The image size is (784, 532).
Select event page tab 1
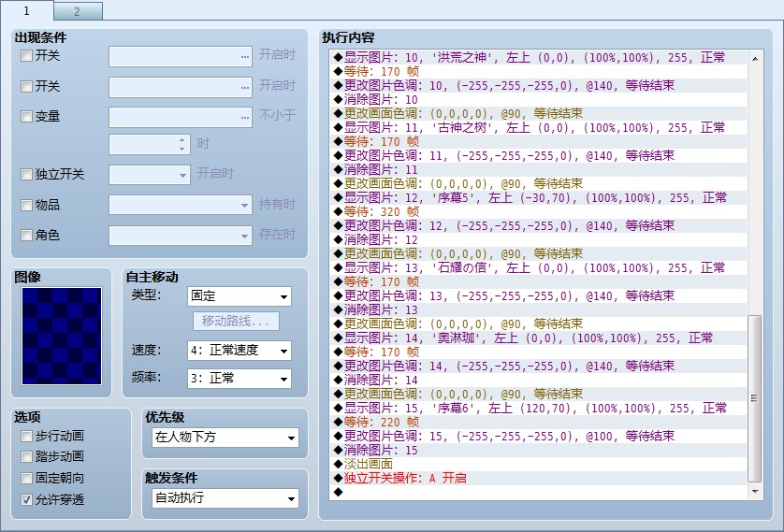tap(26, 10)
